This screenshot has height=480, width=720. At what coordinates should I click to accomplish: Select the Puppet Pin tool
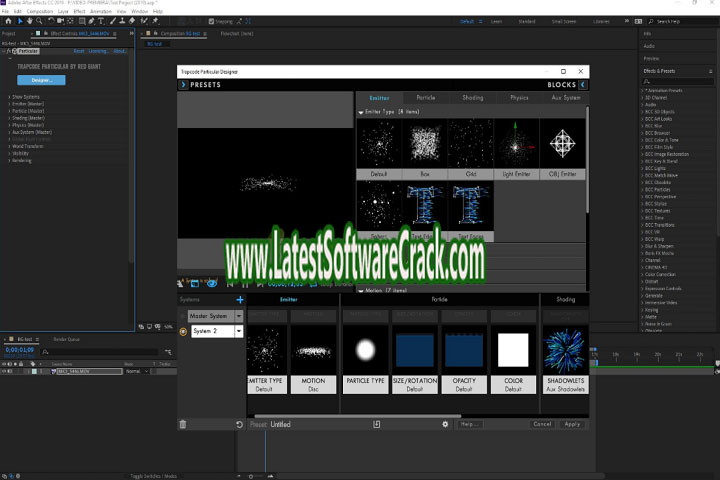(x=155, y=21)
